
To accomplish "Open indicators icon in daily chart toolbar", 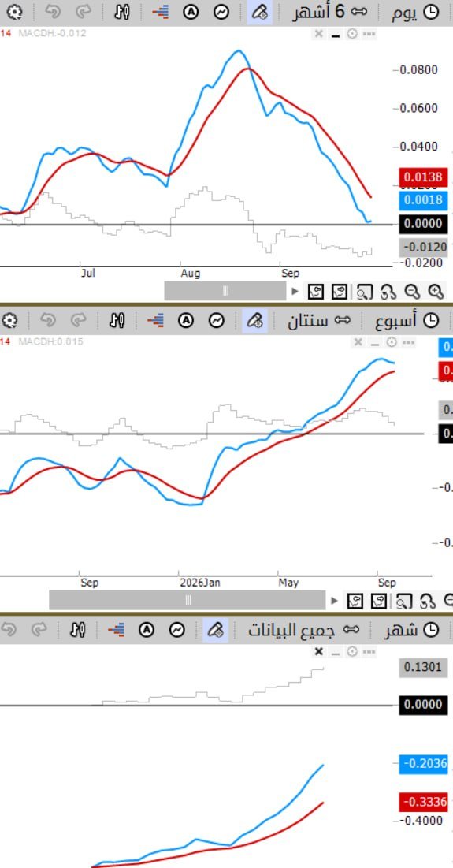I will [221, 12].
